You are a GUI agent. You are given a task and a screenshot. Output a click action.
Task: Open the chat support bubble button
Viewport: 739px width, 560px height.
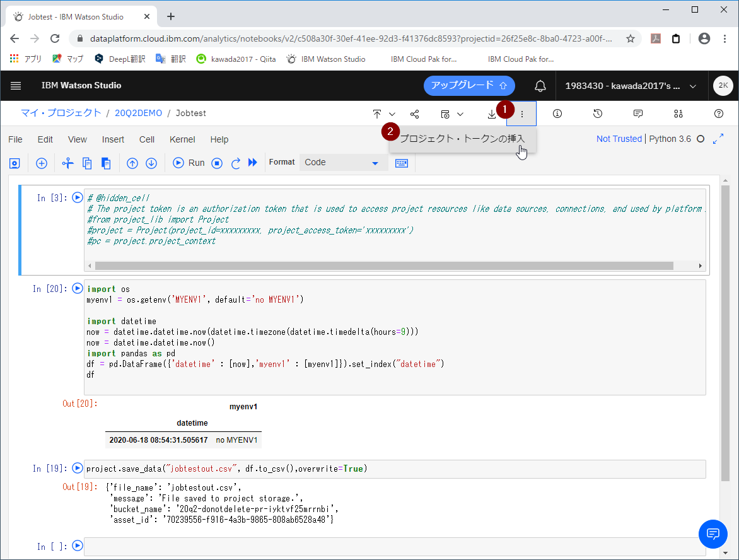pos(713,534)
